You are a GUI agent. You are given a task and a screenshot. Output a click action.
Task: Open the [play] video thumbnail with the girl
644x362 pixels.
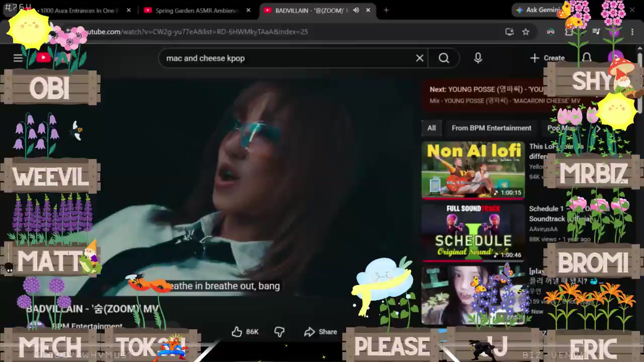point(473,295)
